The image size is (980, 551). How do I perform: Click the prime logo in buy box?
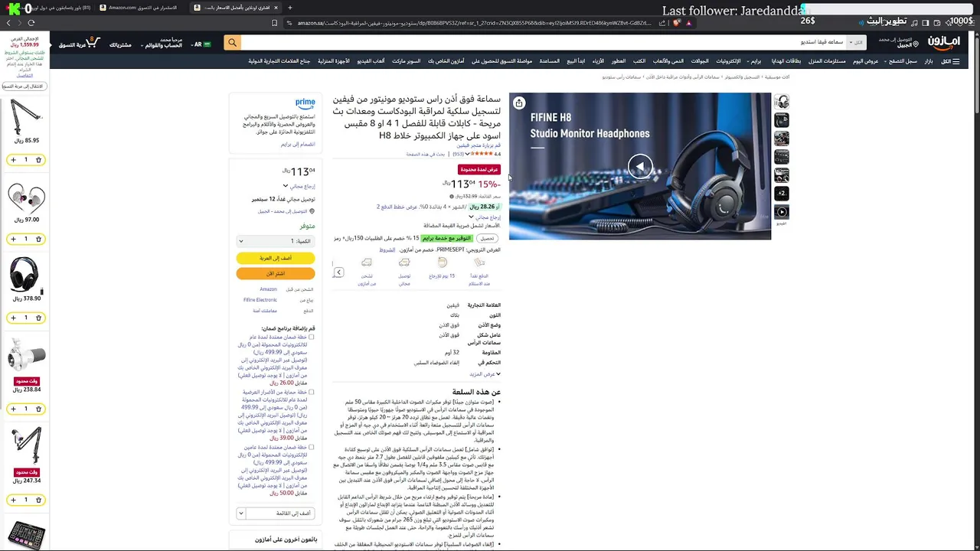point(305,103)
